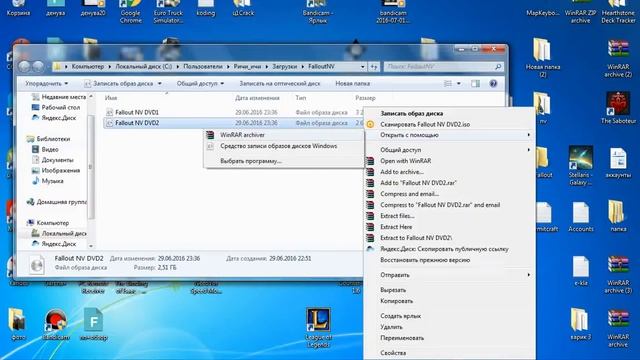Choose Compress and email...
The width and height of the screenshot is (640, 360).
point(409,194)
